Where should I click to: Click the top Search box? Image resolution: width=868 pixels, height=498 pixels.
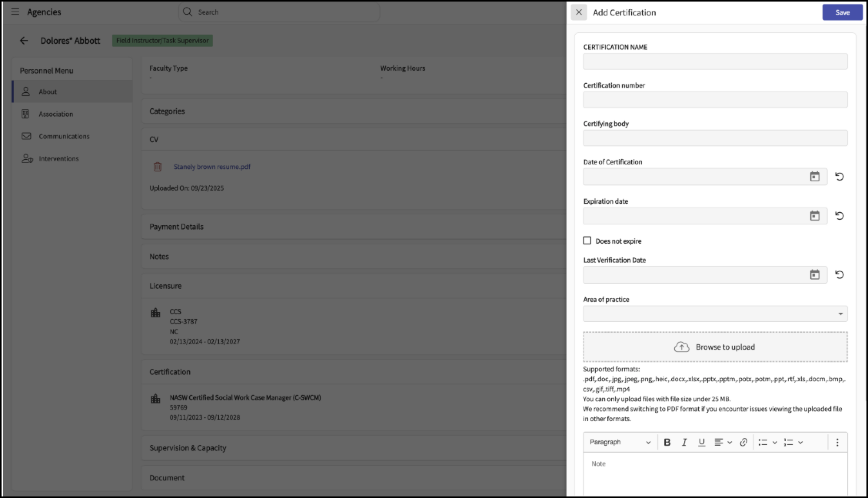[279, 12]
